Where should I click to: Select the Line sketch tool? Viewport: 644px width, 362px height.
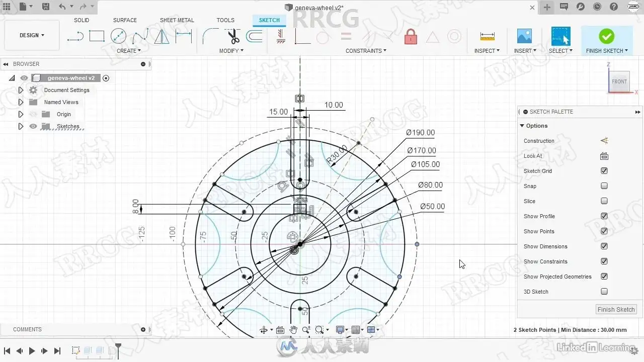75,36
